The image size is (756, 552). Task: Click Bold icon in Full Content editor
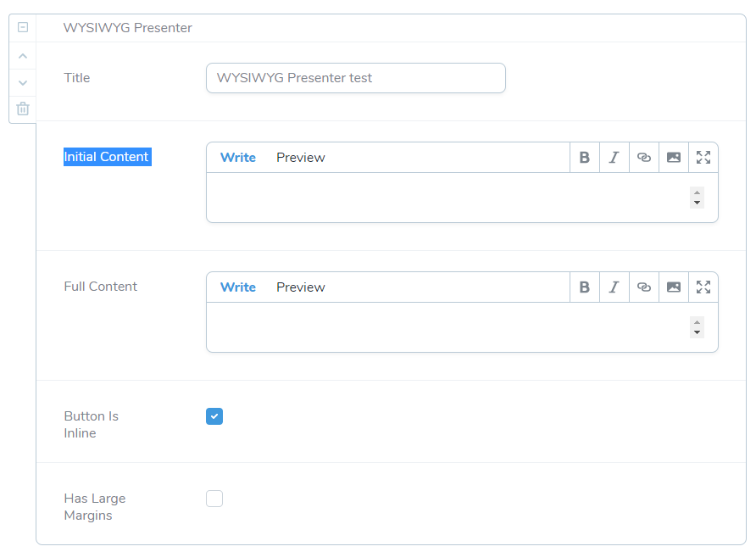pos(584,287)
